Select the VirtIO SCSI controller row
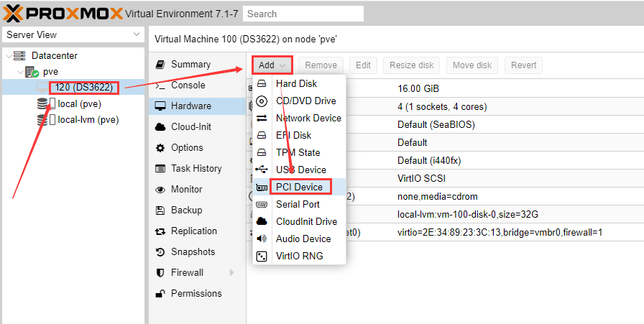The height and width of the screenshot is (324, 644). [445, 179]
